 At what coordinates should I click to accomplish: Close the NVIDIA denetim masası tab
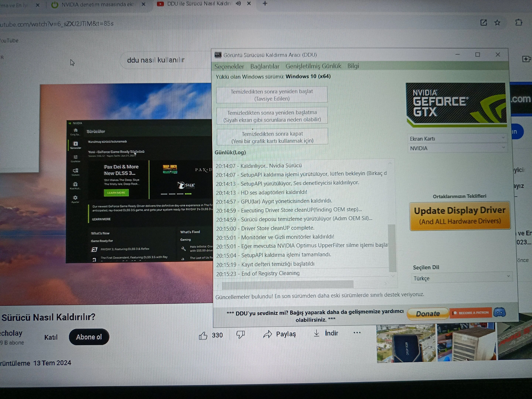143,4
